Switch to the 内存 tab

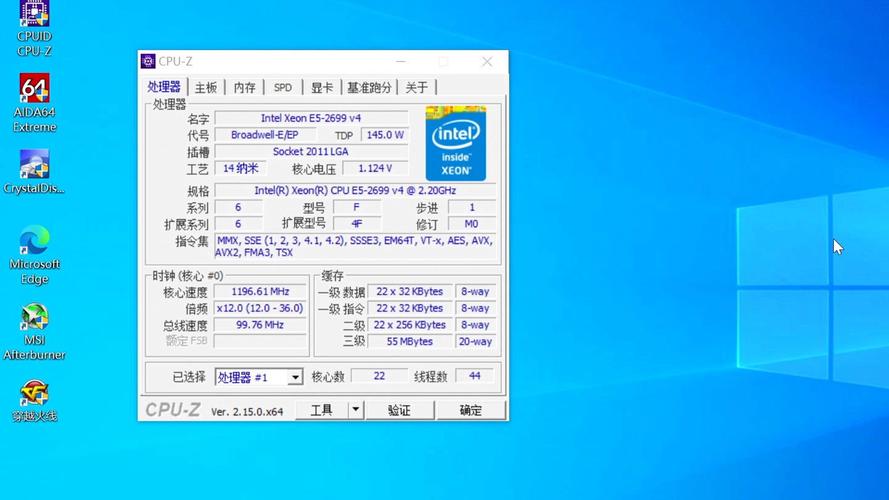[x=244, y=87]
